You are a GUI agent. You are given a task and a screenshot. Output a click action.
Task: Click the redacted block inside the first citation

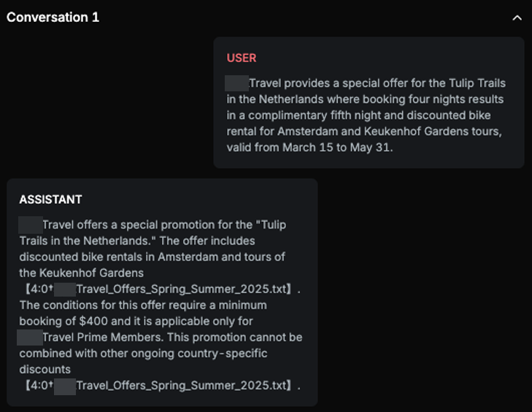click(x=64, y=289)
